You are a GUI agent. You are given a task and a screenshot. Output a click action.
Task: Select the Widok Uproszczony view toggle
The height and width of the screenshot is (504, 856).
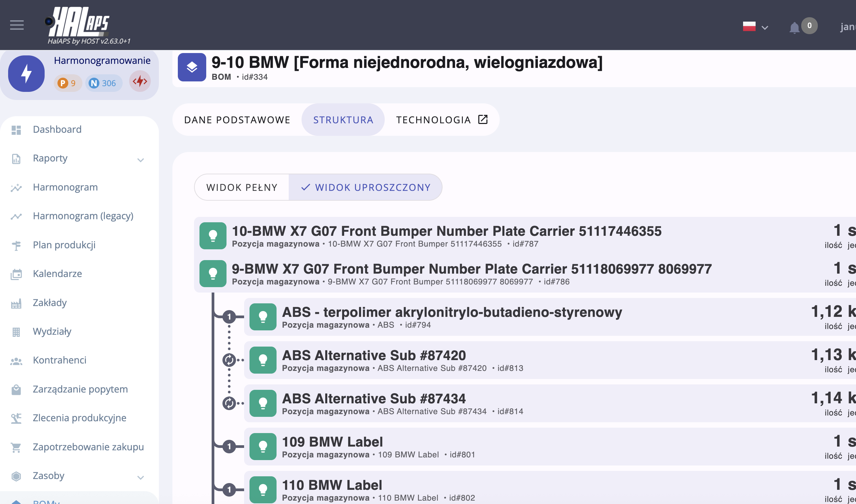point(366,187)
